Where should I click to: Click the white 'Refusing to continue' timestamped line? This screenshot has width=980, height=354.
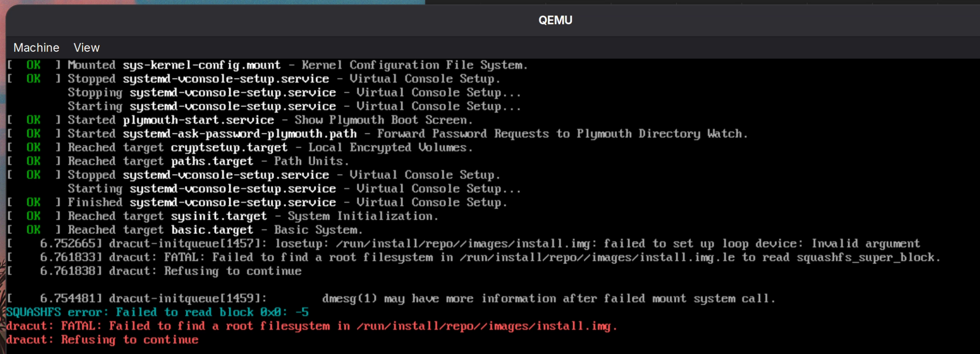click(x=233, y=271)
